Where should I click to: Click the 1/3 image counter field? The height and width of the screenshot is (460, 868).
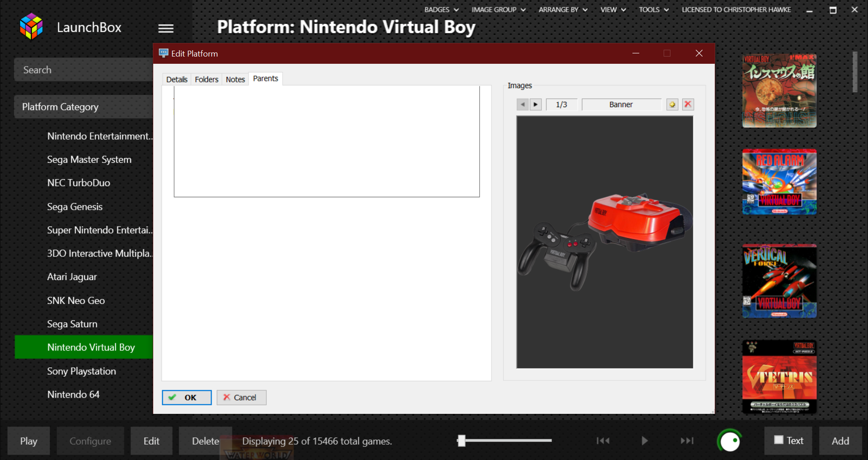[561, 104]
